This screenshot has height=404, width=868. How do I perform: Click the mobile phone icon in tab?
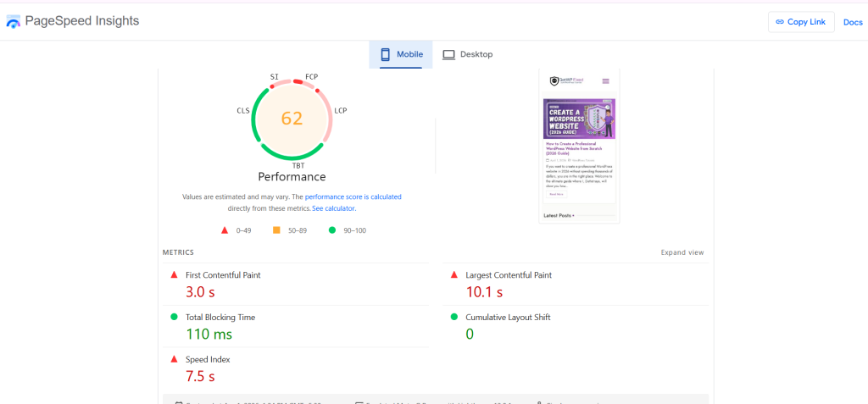[x=386, y=54]
